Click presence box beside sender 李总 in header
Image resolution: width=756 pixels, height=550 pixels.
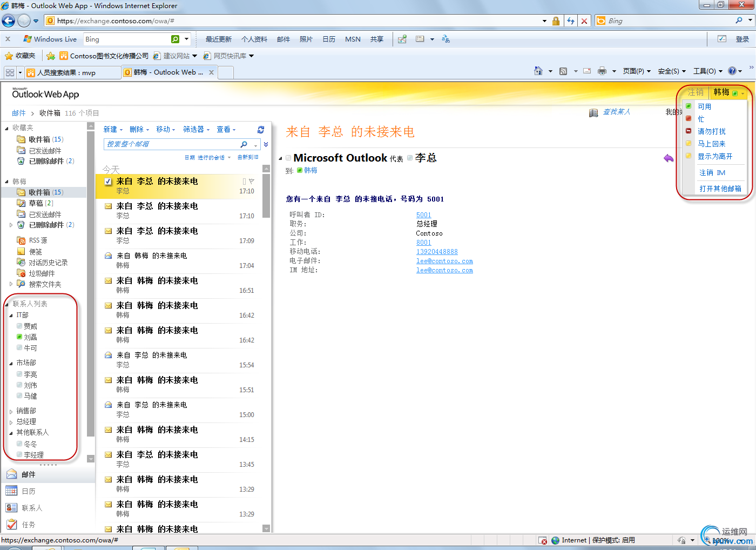410,158
